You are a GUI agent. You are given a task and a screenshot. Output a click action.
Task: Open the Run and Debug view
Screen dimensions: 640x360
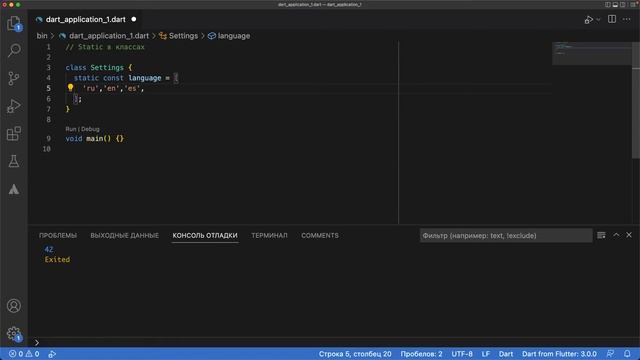click(x=14, y=106)
